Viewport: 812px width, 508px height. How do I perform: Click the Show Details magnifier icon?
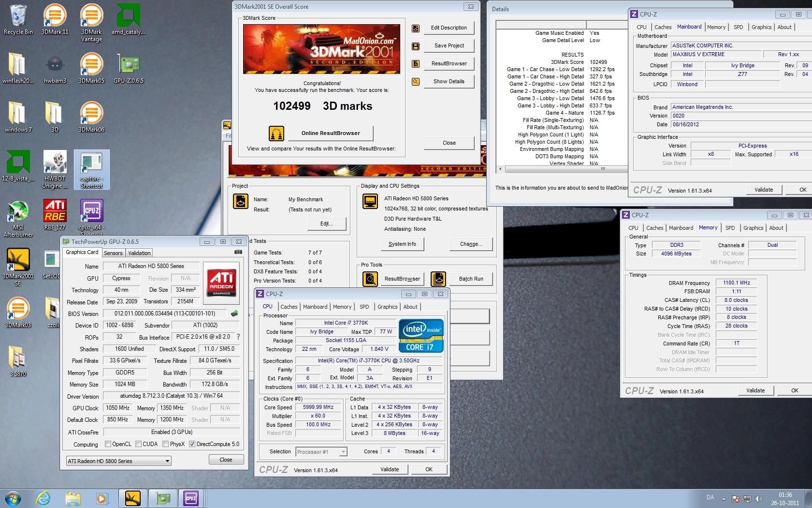click(416, 82)
